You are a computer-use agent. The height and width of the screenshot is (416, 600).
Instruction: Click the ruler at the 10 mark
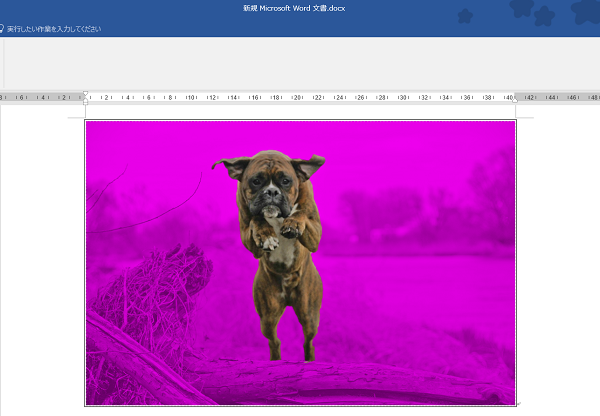(x=191, y=98)
